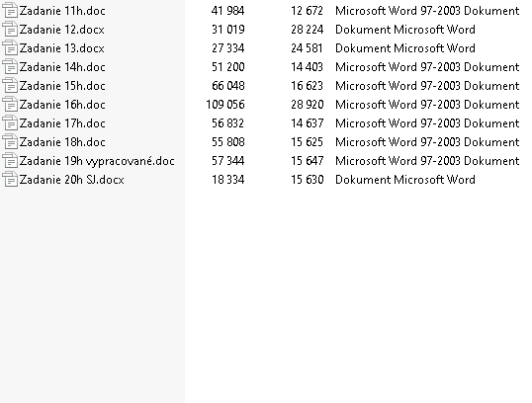
Task: Select the icon for Zadanie 19h vypracované.doc
Action: [x=10, y=161]
